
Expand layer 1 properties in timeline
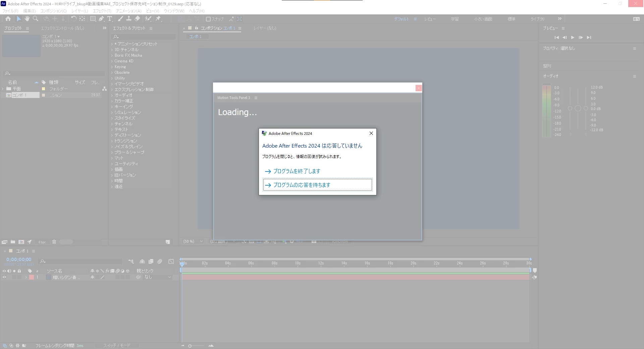pyautogui.click(x=26, y=277)
